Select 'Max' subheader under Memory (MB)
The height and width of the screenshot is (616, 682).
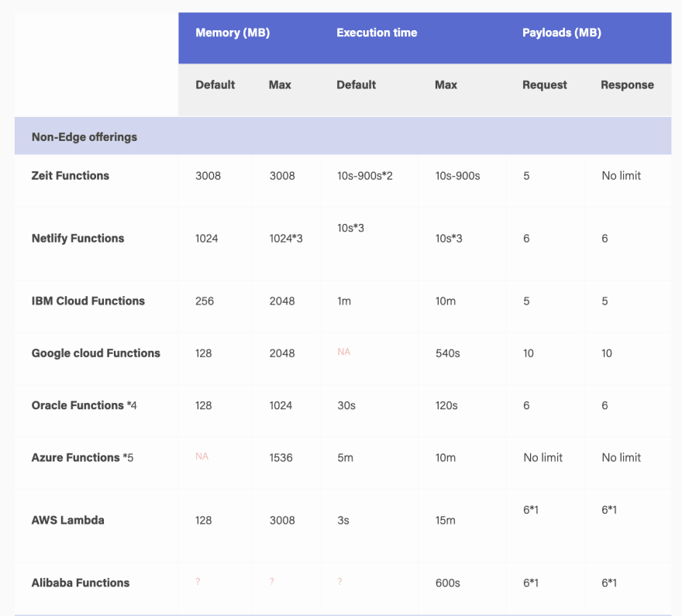(280, 84)
